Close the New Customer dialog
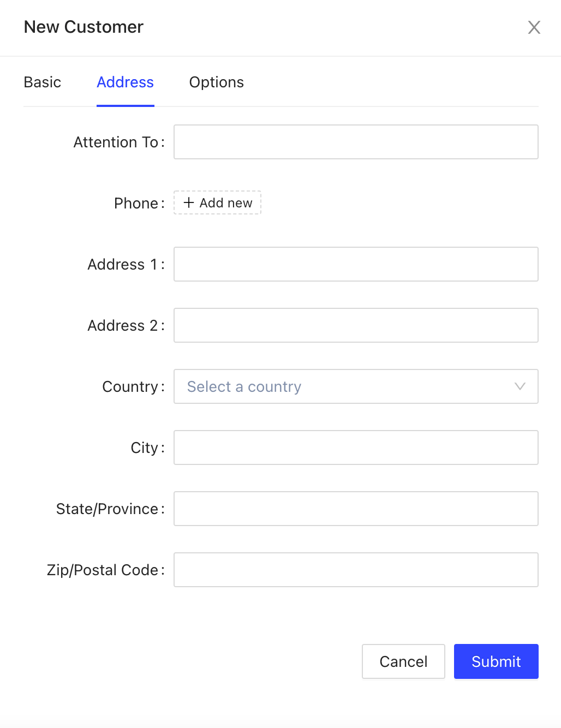The image size is (561, 728). coord(534,27)
